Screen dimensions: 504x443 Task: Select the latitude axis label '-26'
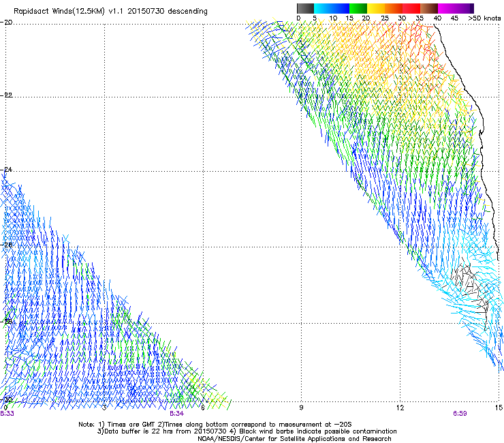pos(7,245)
